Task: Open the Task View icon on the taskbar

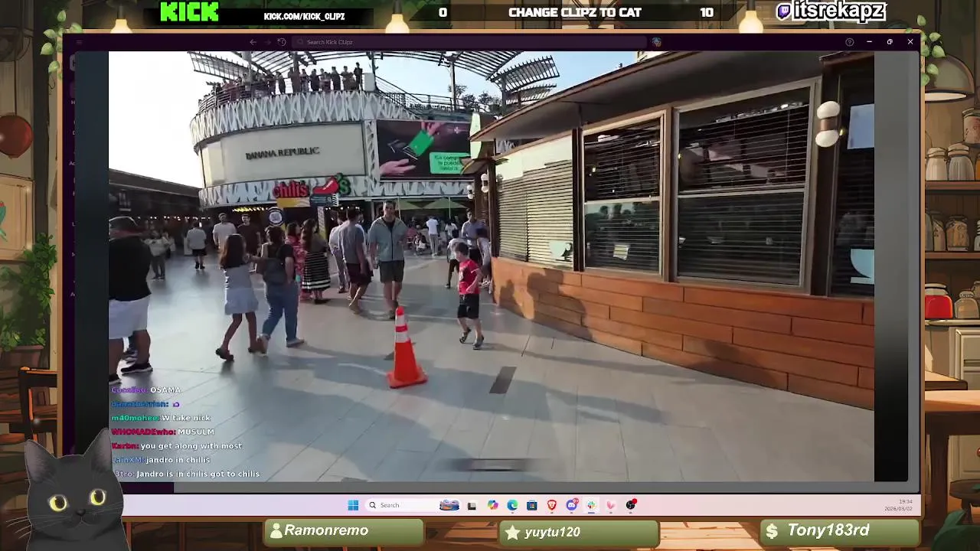Action: [472, 505]
